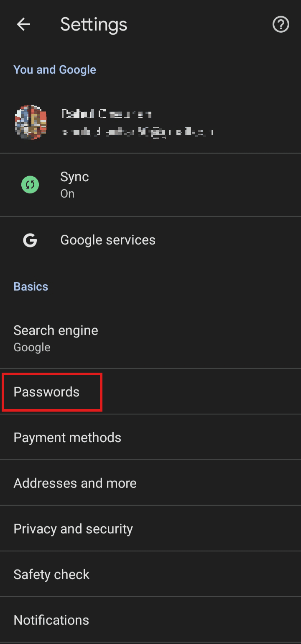Tap the account name text

(x=106, y=113)
